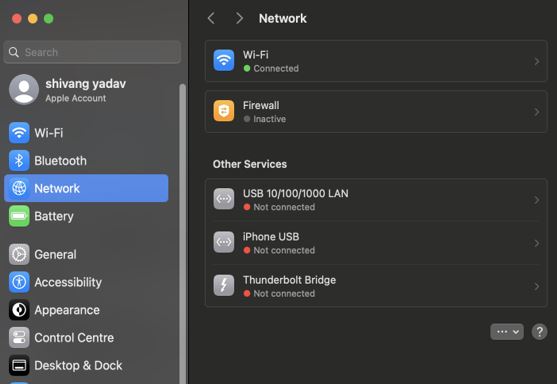This screenshot has width=557, height=384.
Task: Select Network in the sidebar
Action: [x=86, y=188]
